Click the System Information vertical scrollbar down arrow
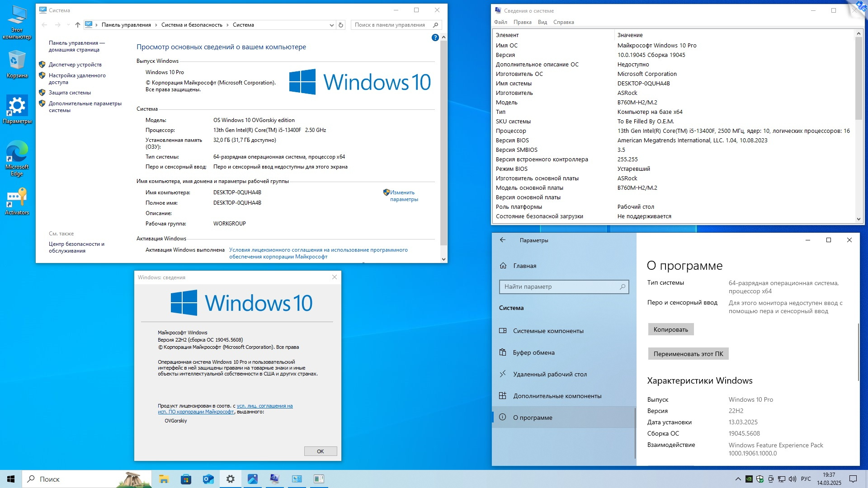This screenshot has width=868, height=488. [x=859, y=219]
